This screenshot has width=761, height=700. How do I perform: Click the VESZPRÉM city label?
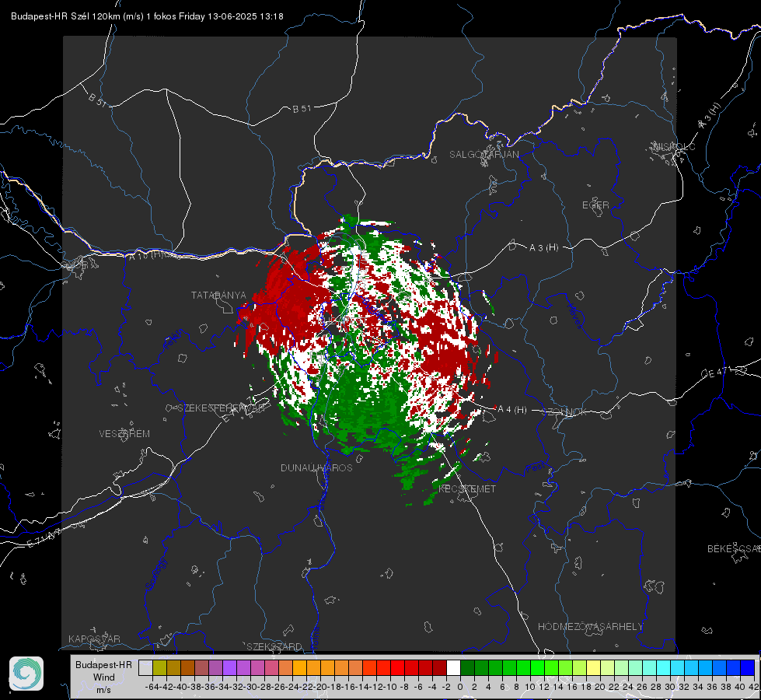(124, 433)
